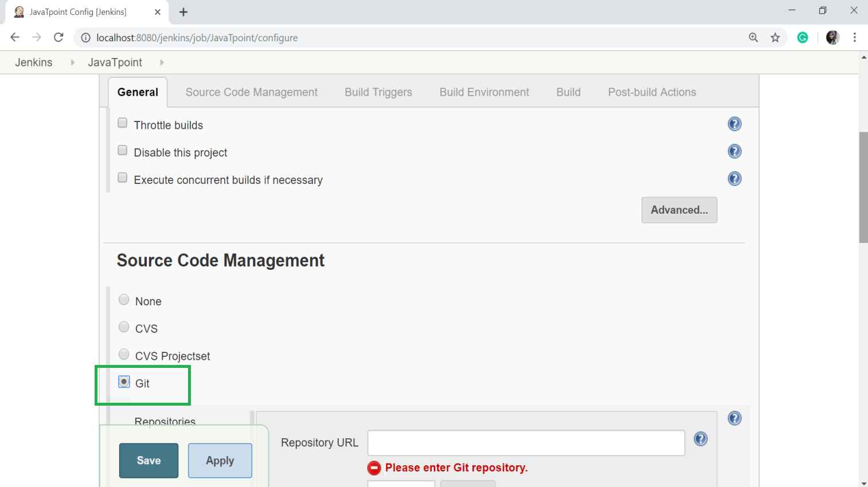868x487 pixels.
Task: Select CVS Projectset radio option
Action: [124, 354]
